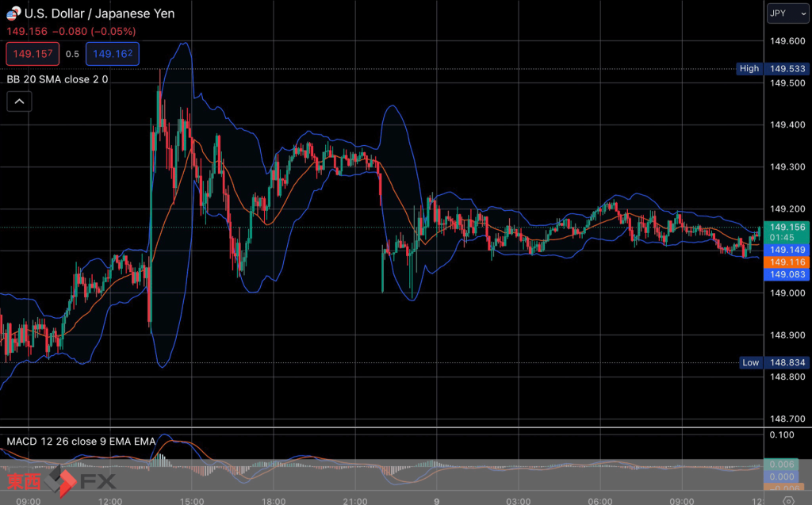Screen dimensions: 812x505
Task: Collapse the indicator legend with chevron button
Action: [19, 101]
